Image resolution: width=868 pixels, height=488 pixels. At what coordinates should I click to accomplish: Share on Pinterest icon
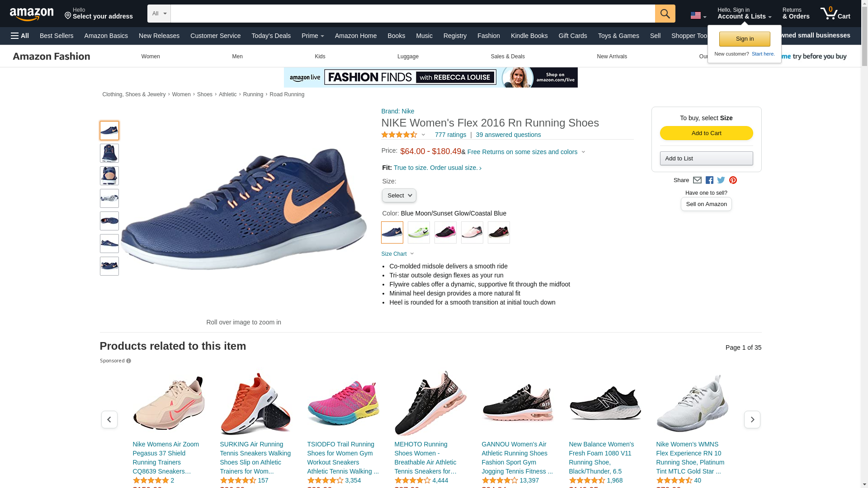tap(733, 180)
